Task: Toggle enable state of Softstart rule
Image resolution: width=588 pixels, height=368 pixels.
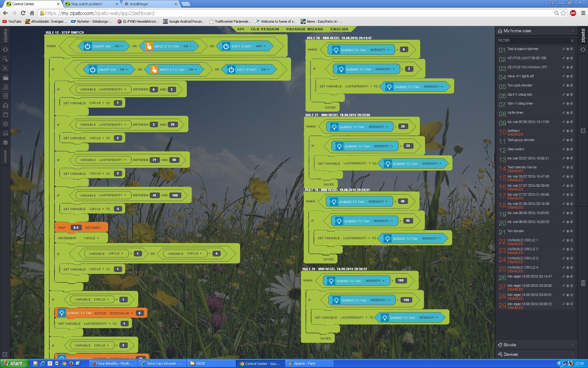Action: (x=571, y=131)
